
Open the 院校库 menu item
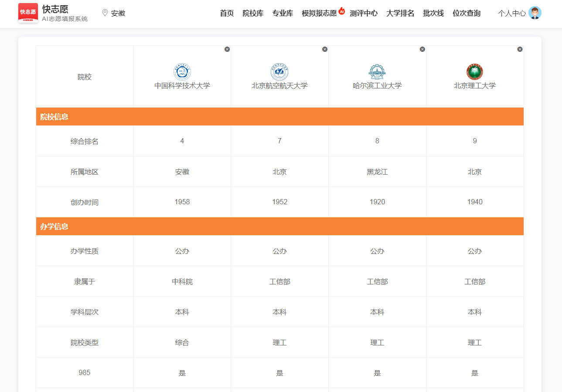(253, 13)
